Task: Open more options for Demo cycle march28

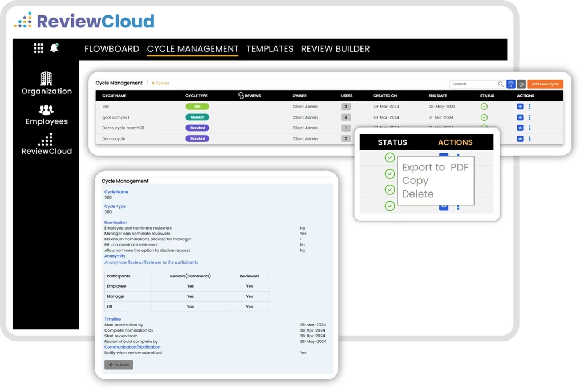Action: [530, 128]
